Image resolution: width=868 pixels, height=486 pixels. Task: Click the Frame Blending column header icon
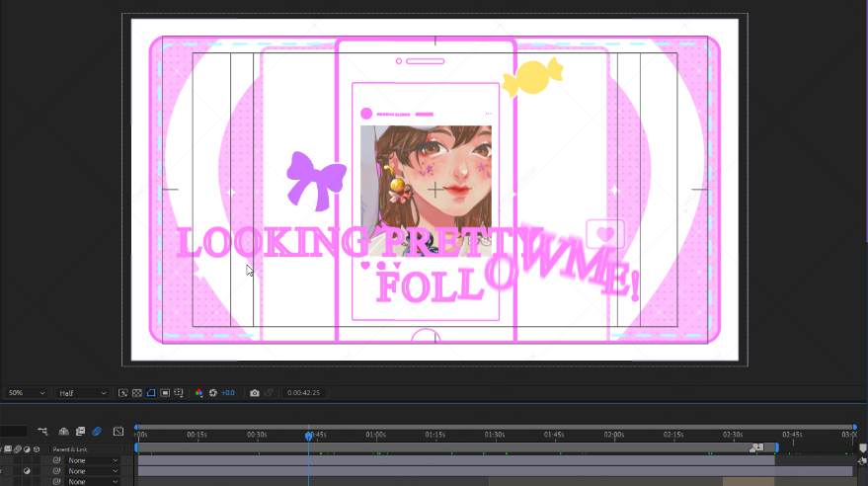(8, 449)
